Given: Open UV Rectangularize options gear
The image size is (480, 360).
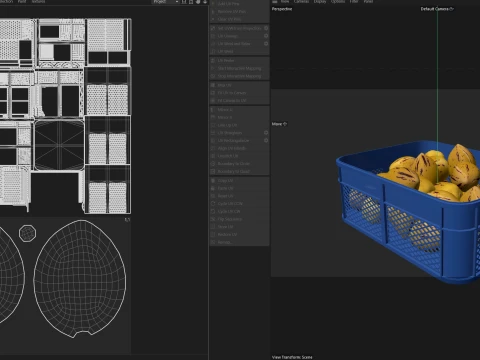Looking at the screenshot, I should [x=266, y=141].
